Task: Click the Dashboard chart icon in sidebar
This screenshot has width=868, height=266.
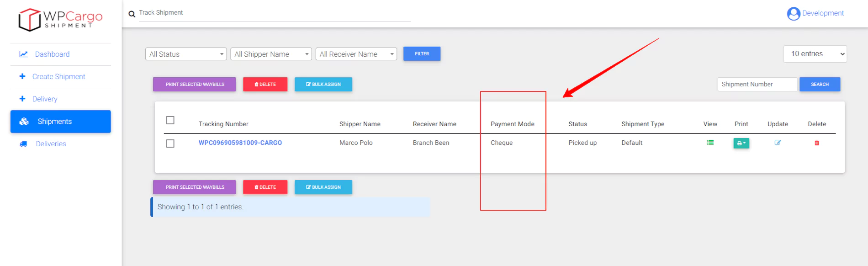Action: click(23, 54)
